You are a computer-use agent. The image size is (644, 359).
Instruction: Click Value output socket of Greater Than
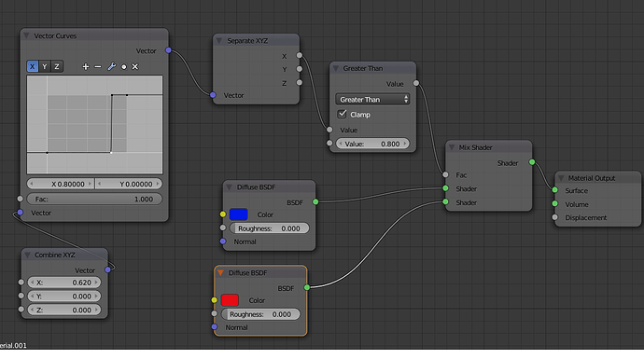[416, 83]
